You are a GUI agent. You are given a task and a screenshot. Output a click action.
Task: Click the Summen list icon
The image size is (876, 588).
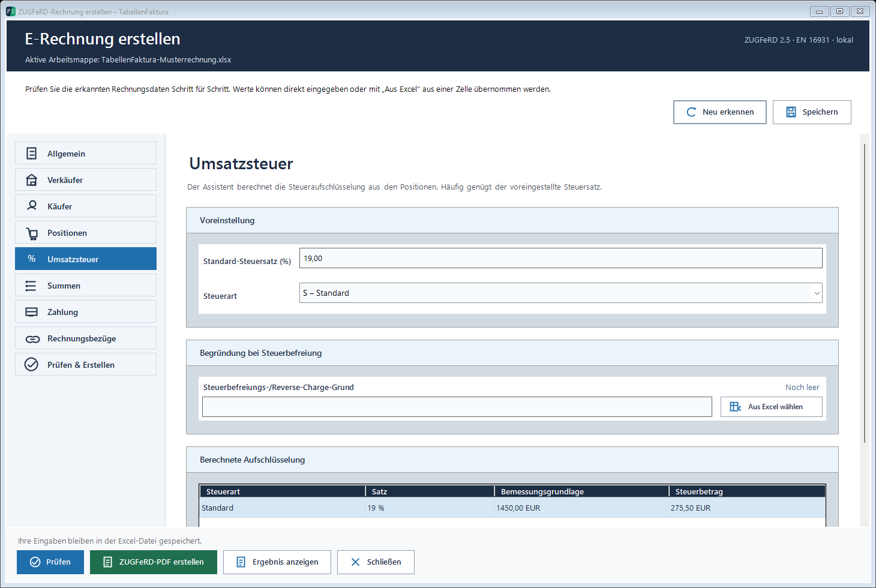[x=31, y=286]
